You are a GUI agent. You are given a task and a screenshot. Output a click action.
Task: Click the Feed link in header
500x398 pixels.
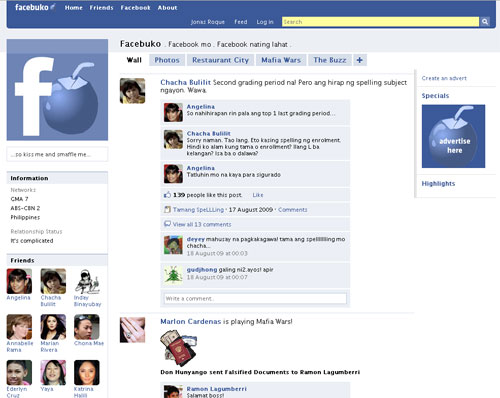(x=241, y=22)
